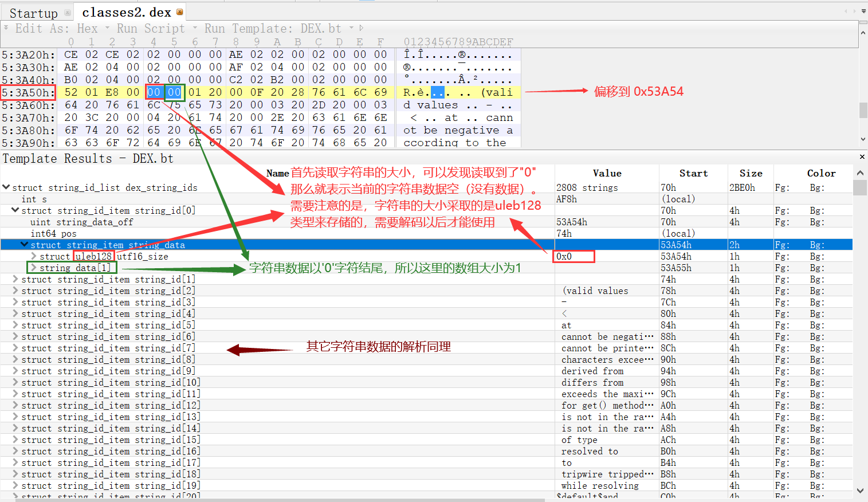Open the tab list dropdown icon at top right
The image size is (868, 502).
point(863,11)
